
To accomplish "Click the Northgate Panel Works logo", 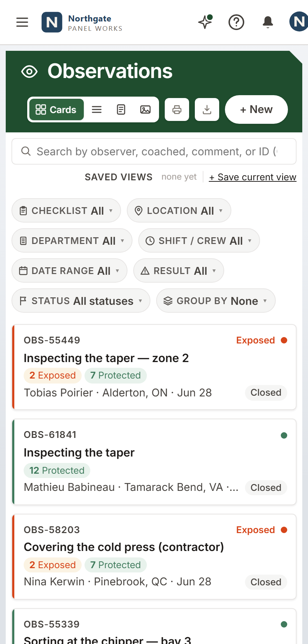I will 82,22.
